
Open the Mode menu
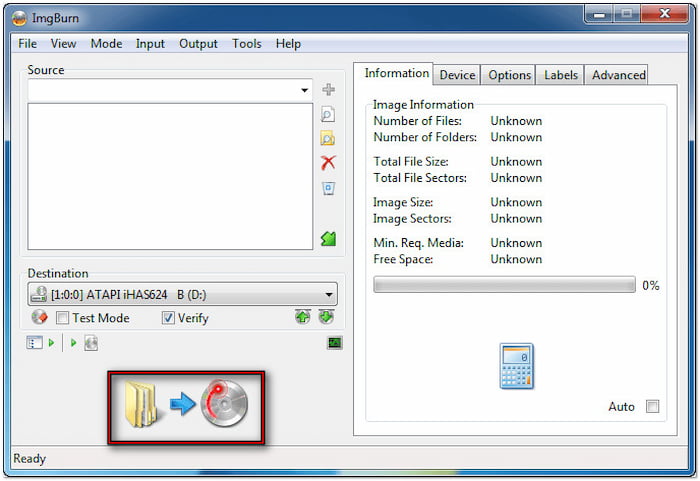(x=106, y=44)
